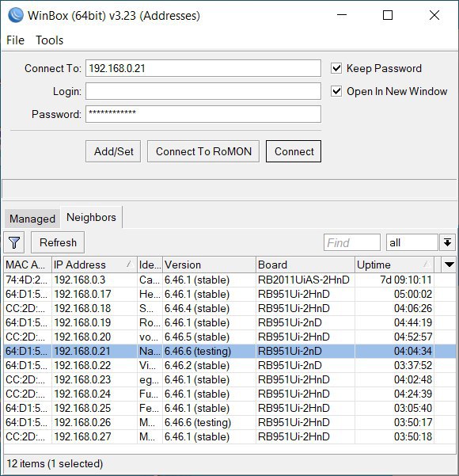The image size is (459, 476).
Task: Sort by the Uptime column header
Action: (x=394, y=265)
